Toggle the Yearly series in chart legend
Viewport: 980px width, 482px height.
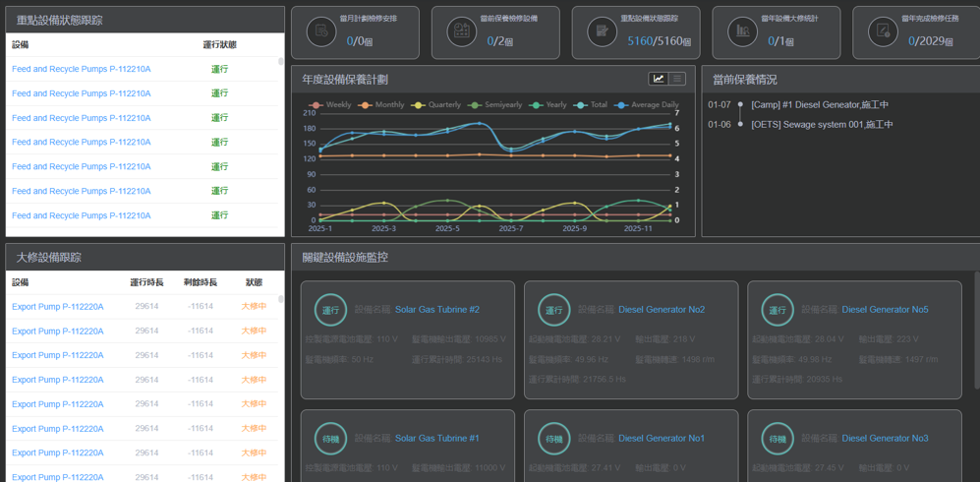548,105
